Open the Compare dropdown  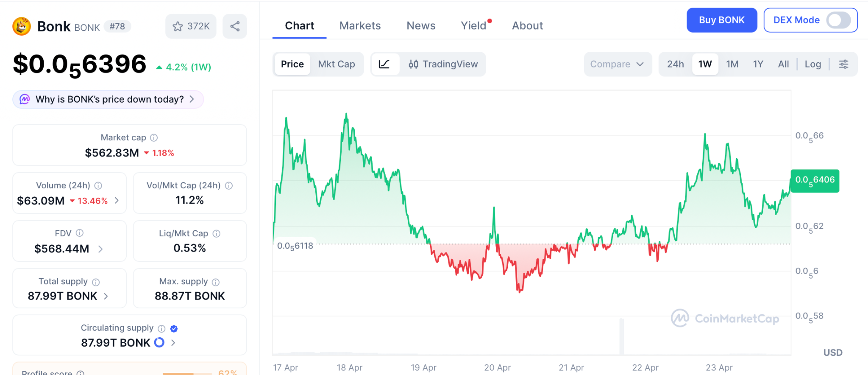click(x=617, y=64)
